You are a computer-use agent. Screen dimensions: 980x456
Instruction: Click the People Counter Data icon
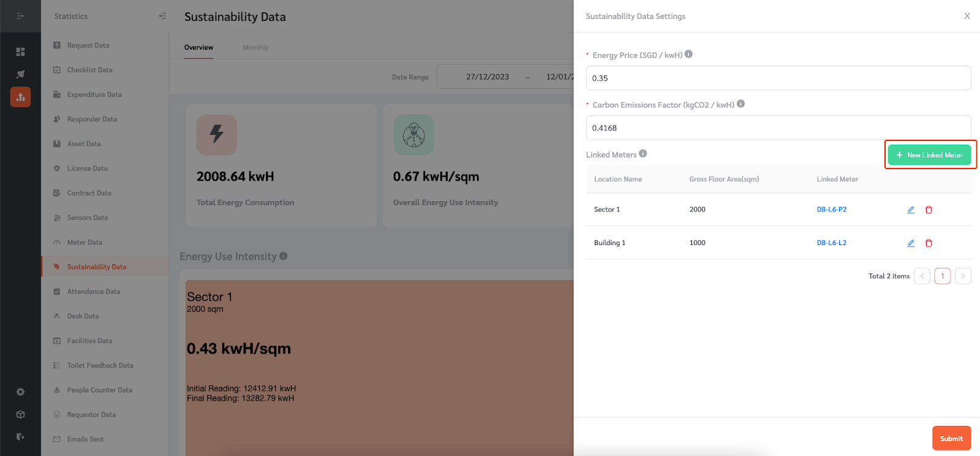point(57,390)
